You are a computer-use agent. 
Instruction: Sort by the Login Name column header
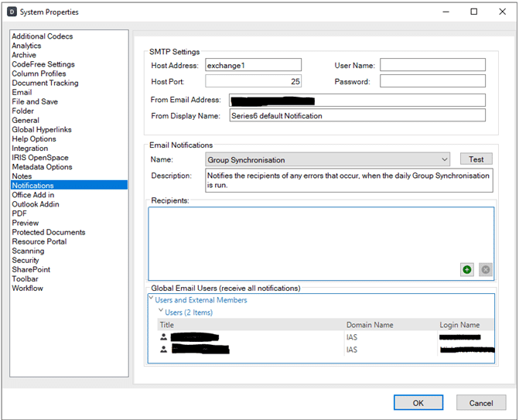466,325
